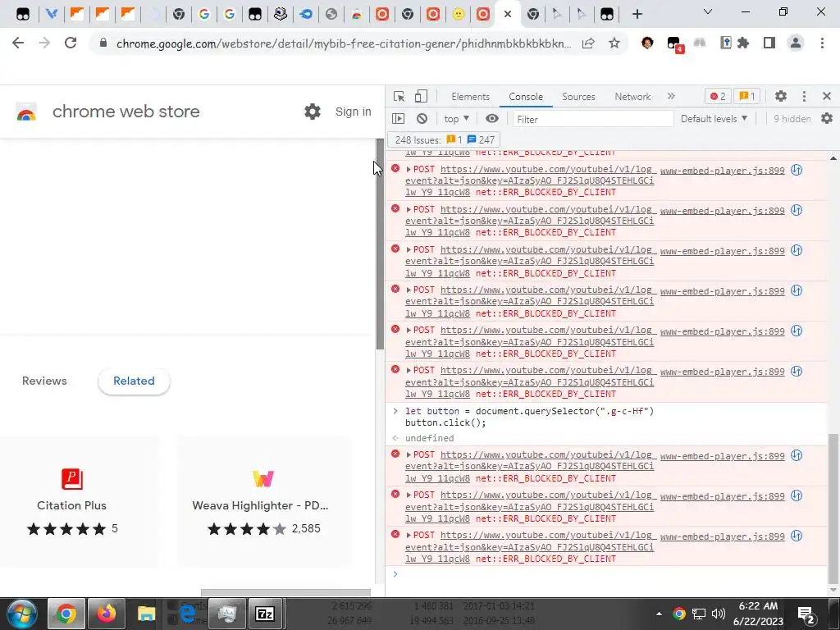The width and height of the screenshot is (840, 630).
Task: Open File Explorer from the taskbar
Action: tap(146, 614)
